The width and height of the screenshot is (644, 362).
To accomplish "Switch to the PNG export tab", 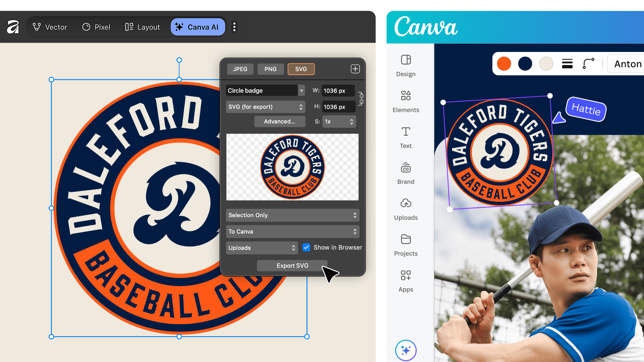I will 270,69.
